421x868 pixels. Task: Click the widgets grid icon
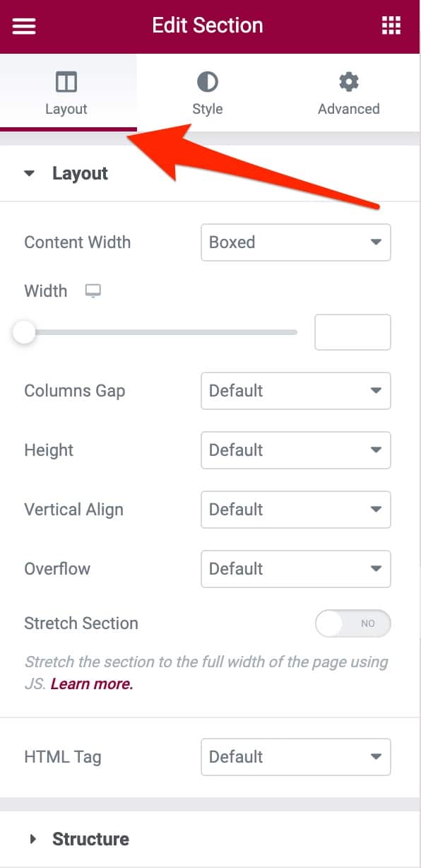(x=391, y=25)
